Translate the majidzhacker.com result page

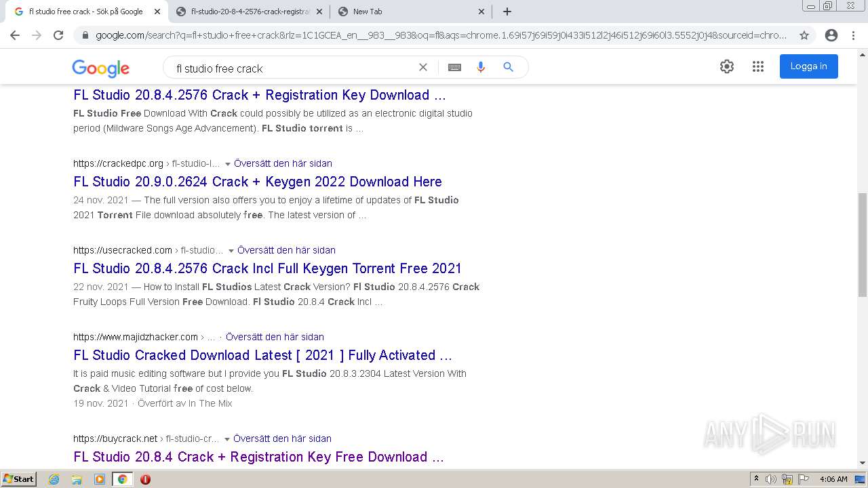pos(275,337)
